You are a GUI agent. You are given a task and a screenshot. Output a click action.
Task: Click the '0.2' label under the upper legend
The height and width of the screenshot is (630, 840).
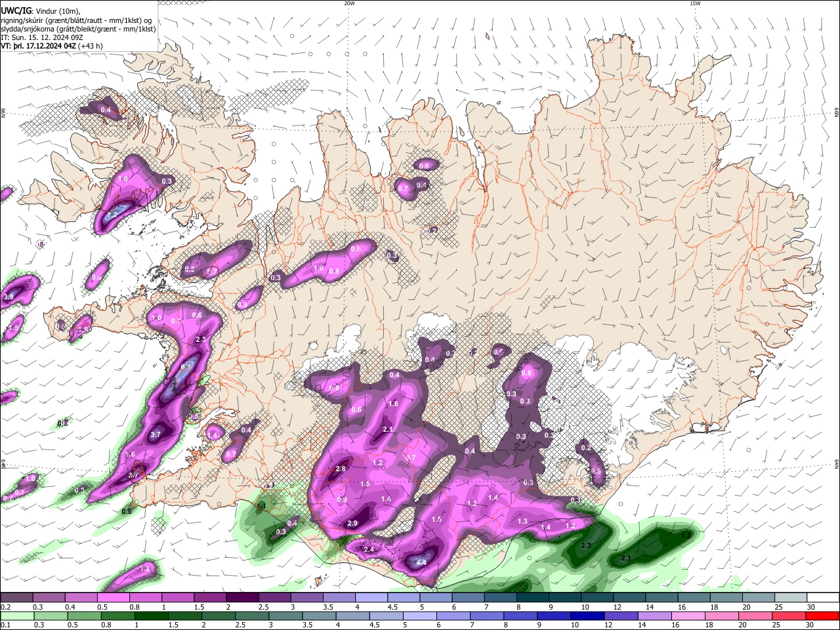tap(5, 606)
